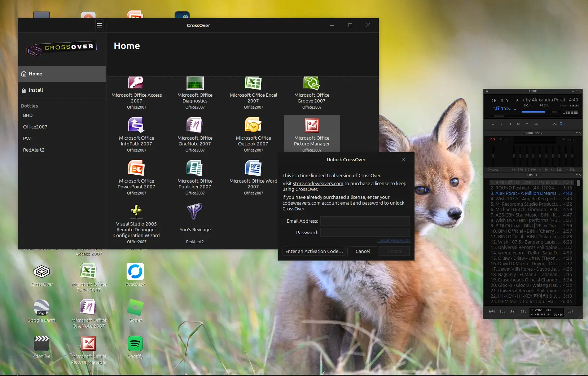Stop playback in QMMP
The height and width of the screenshot is (376, 588).
tap(518, 124)
